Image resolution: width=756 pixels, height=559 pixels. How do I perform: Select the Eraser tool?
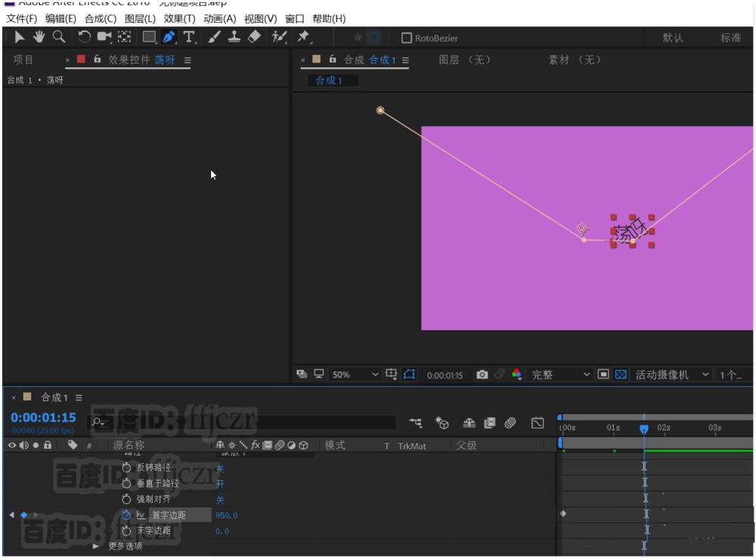(254, 37)
